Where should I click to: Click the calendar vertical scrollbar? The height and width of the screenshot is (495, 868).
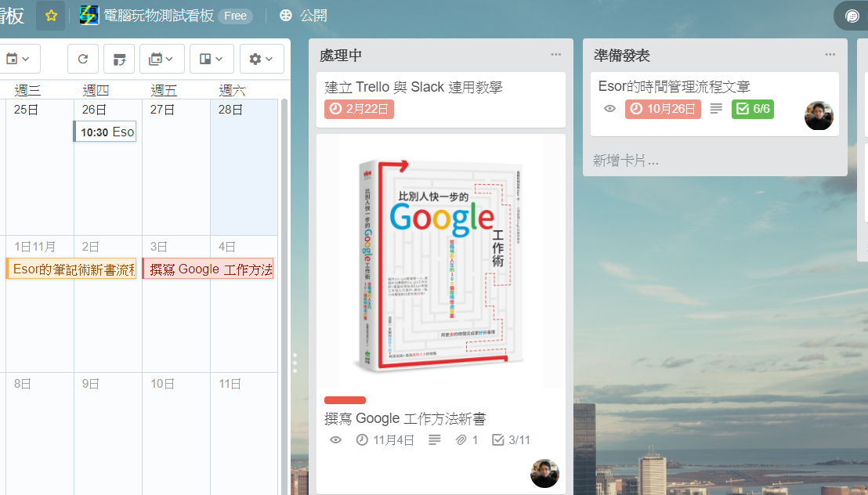point(284,297)
